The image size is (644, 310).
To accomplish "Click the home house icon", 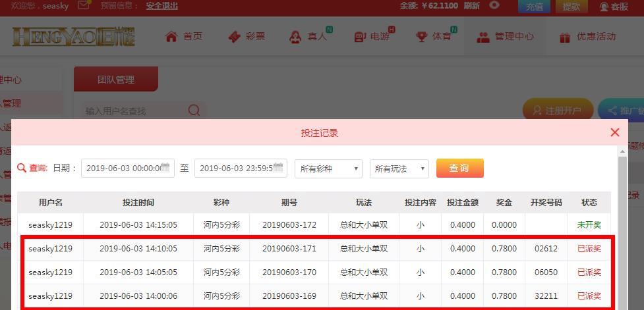I will click(171, 36).
